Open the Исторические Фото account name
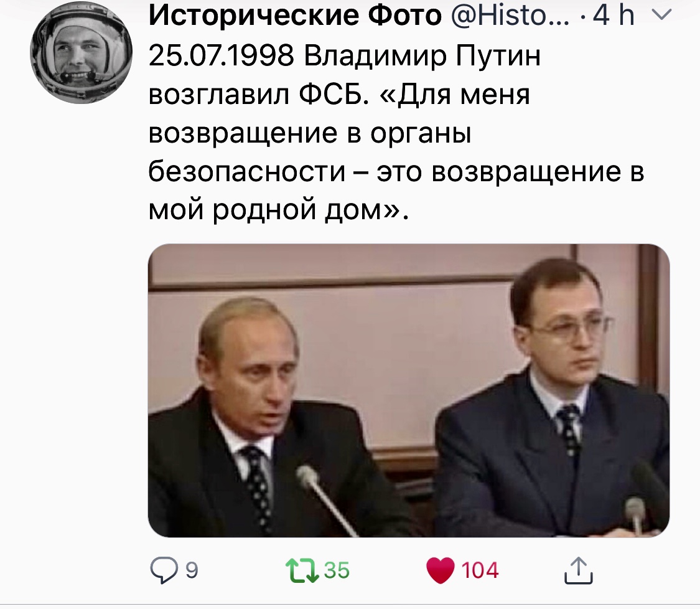Image resolution: width=700 pixels, height=609 pixels. (x=295, y=15)
